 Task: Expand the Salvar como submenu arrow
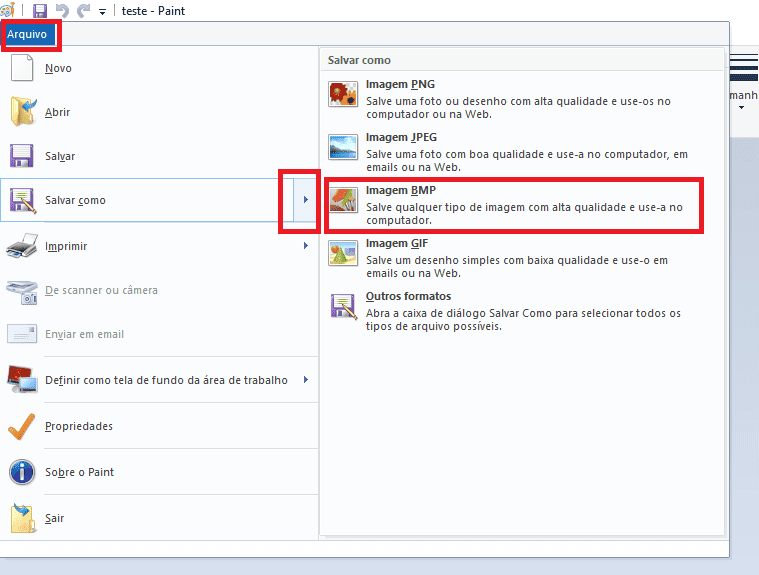[305, 199]
